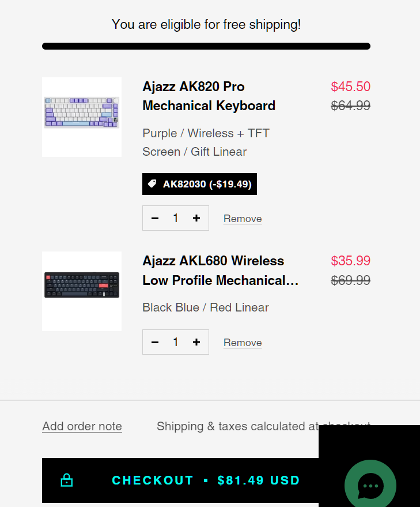Screen dimensions: 420x507
Task: Click the discount tag icon beside AK82030
Action: 152,184
